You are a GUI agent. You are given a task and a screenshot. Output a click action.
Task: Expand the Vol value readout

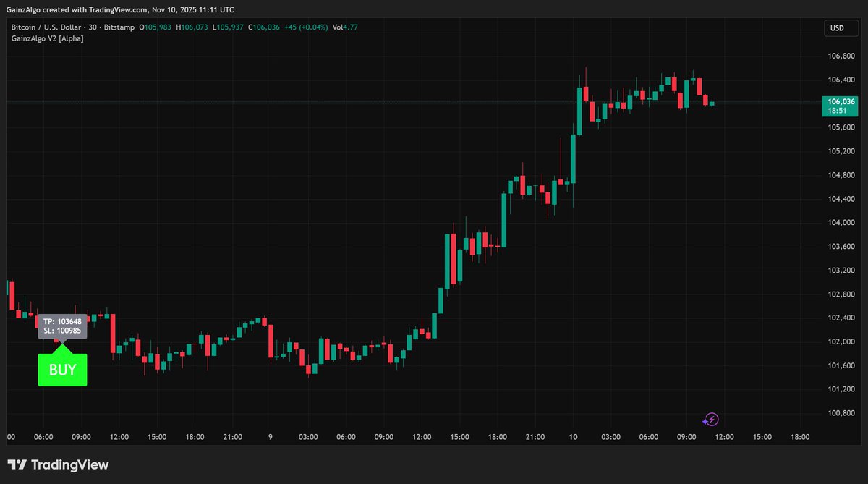pyautogui.click(x=345, y=27)
